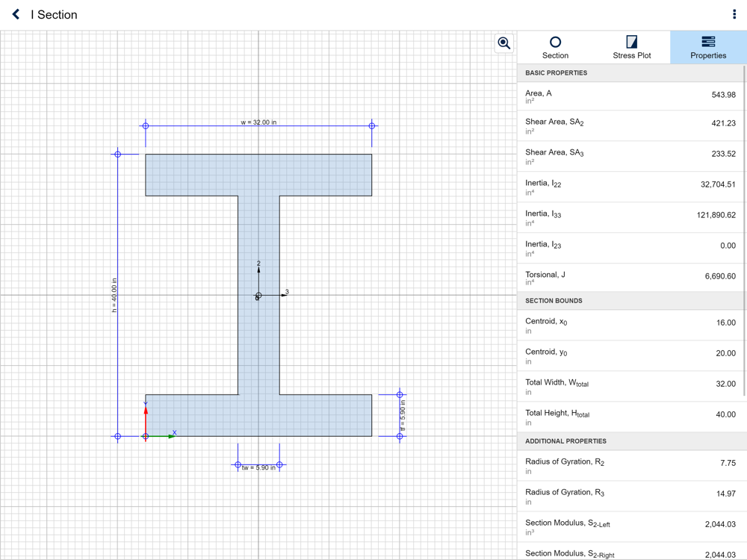
Task: Select the flange thickness tf = 5.90 in label
Action: click(x=403, y=415)
